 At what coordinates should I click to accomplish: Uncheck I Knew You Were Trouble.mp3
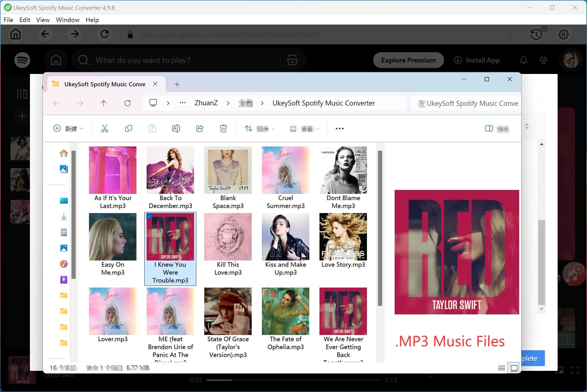click(x=149, y=216)
